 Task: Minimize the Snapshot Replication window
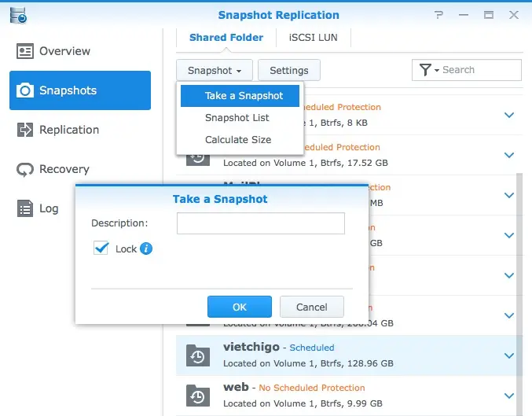(x=464, y=15)
